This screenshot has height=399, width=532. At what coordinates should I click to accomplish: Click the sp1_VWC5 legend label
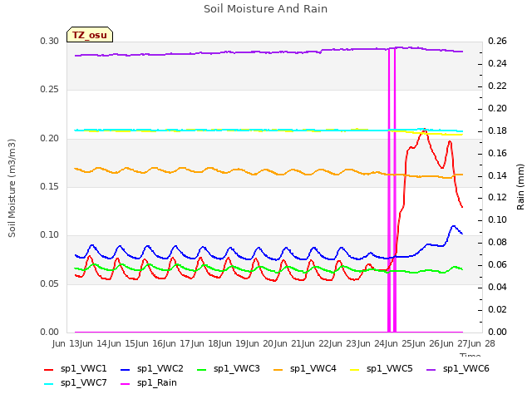390,368
